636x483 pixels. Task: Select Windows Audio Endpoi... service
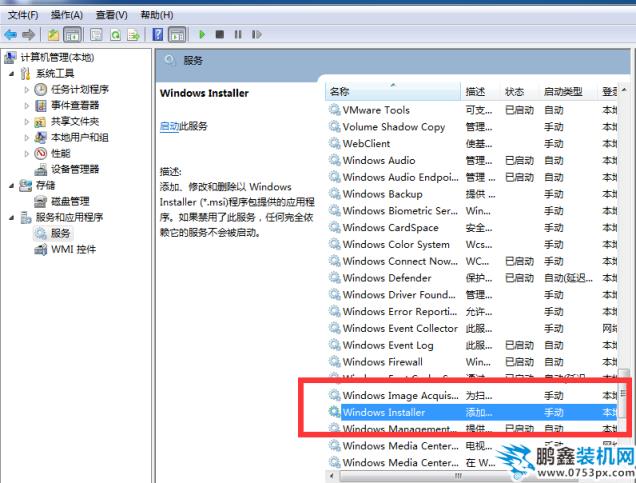click(x=473, y=177)
